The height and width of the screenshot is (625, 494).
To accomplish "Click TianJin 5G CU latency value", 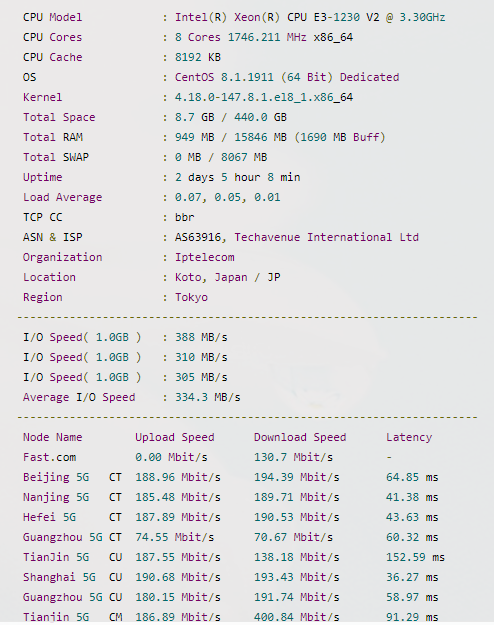I will (415, 557).
